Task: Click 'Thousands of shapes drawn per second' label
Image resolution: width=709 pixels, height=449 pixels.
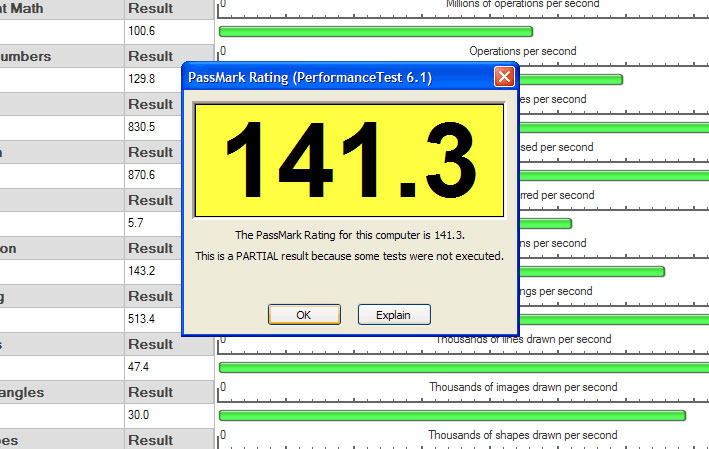Action: pos(523,435)
